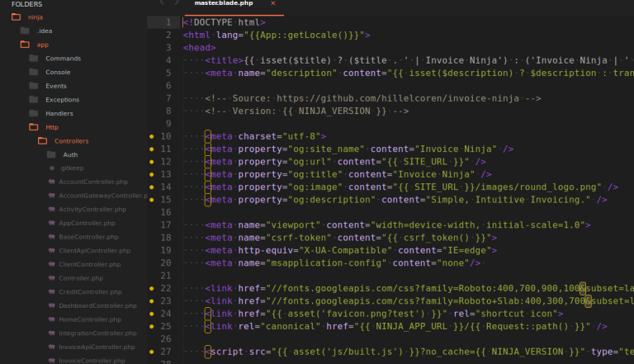Click "msapplication-config" on line 20

pyautogui.click(x=326, y=262)
